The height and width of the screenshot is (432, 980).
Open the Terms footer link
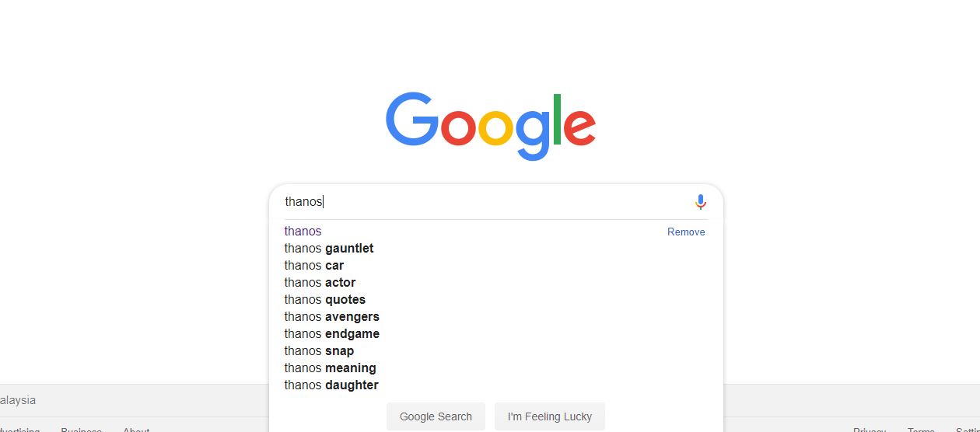[921, 430]
